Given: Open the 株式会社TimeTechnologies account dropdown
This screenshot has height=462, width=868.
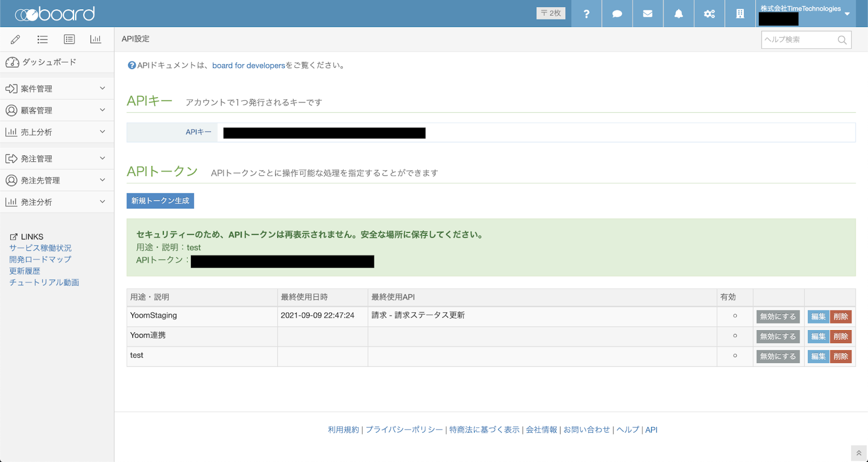Looking at the screenshot, I should pos(805,14).
